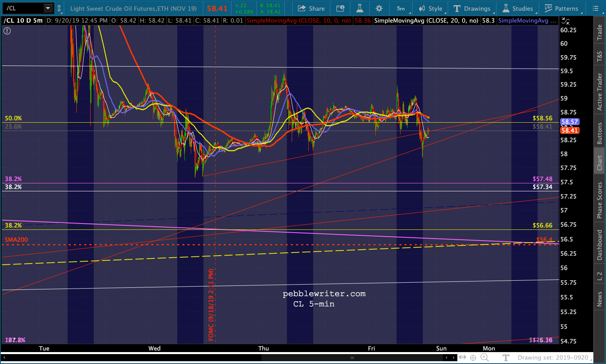Click the text drawing T icon in bottom bar
Viewport: 606px width, 364px height.
pyautogui.click(x=505, y=358)
